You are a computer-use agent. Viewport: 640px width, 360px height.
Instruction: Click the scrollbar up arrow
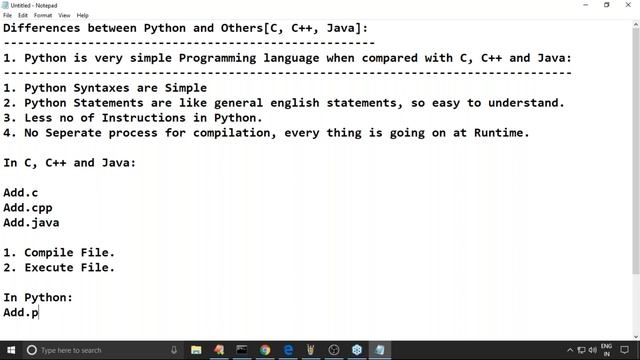pos(636,25)
